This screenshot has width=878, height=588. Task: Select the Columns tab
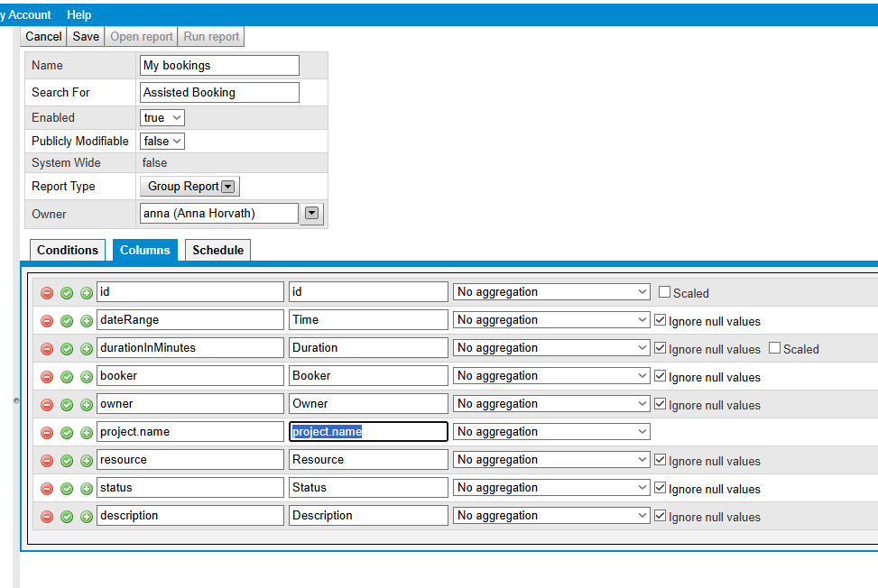pos(145,250)
